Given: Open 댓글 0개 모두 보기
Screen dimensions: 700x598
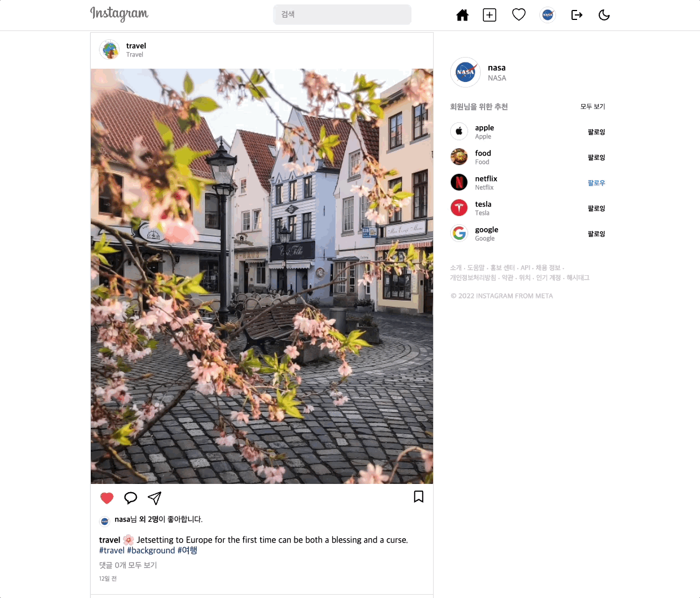Looking at the screenshot, I should 128,565.
